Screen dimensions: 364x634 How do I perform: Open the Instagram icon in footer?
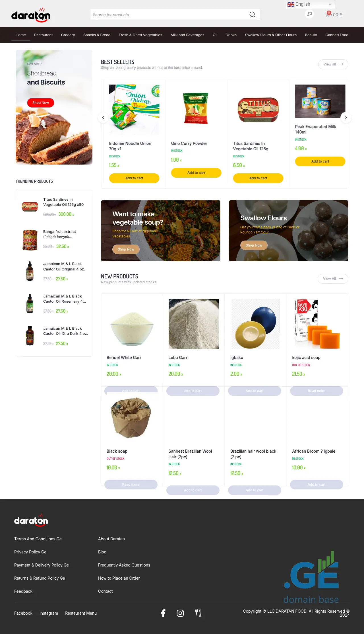(x=180, y=613)
